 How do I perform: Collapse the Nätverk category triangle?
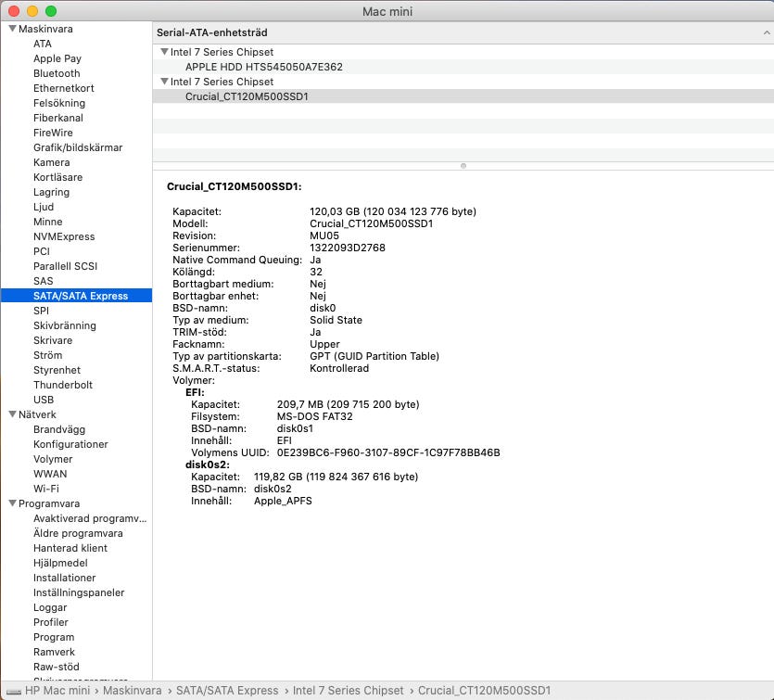[x=12, y=414]
